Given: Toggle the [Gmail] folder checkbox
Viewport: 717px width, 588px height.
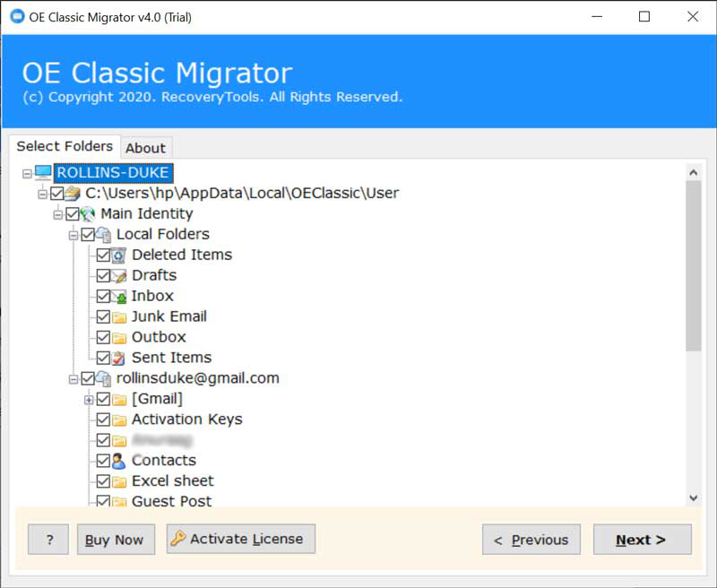Looking at the screenshot, I should [x=103, y=399].
